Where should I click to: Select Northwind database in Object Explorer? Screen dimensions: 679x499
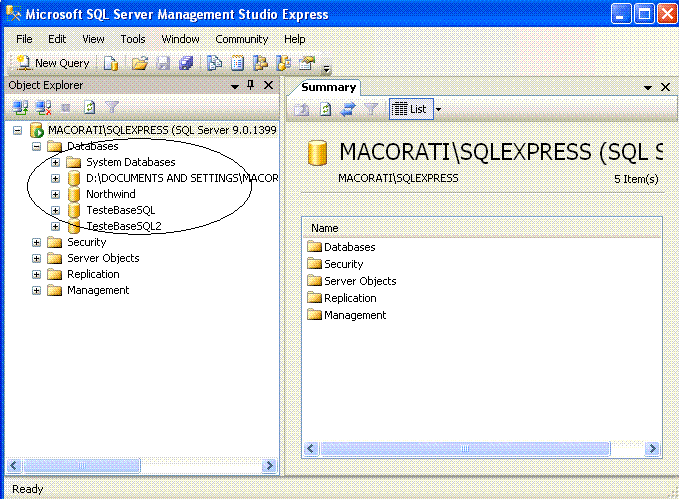click(x=110, y=194)
